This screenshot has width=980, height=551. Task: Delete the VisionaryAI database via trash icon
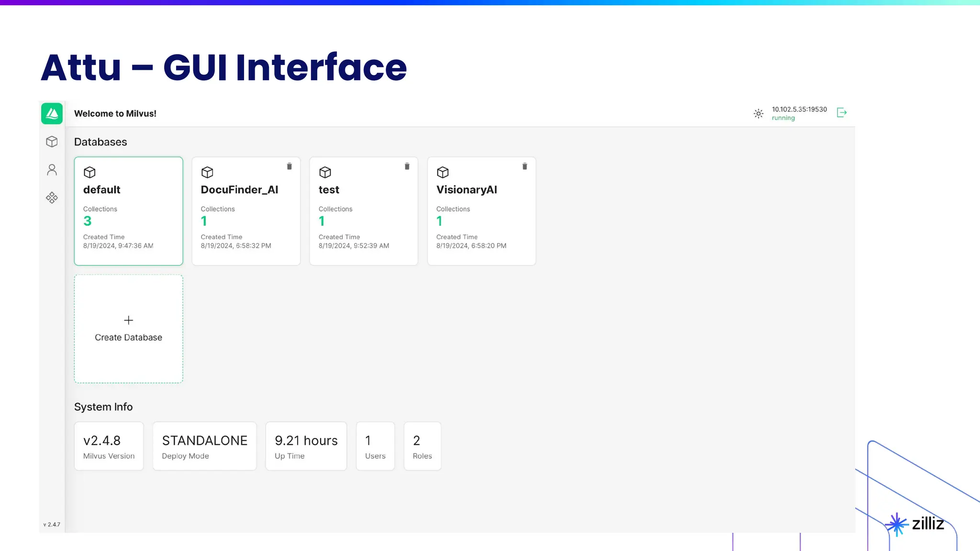[x=524, y=166]
